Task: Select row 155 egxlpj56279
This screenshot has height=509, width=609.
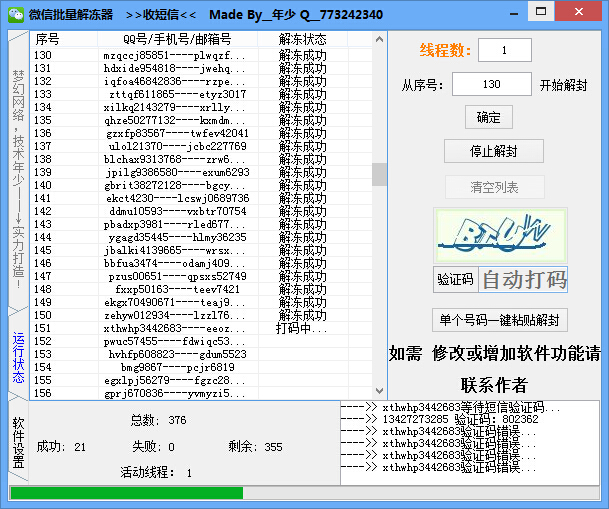Action: [201, 380]
